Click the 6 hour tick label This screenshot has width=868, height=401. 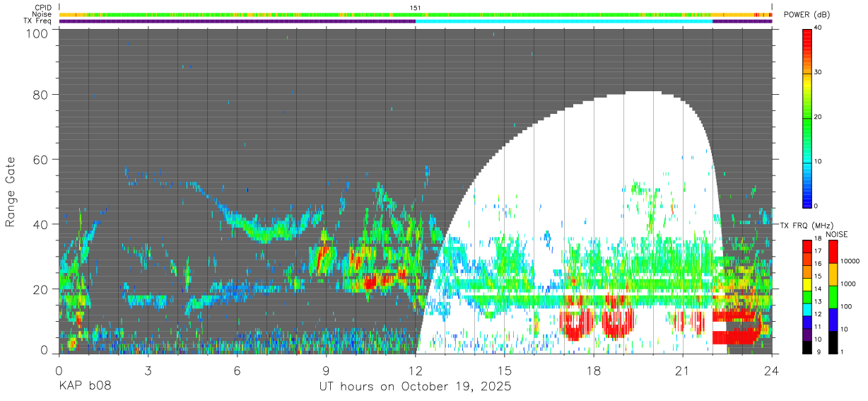(x=237, y=371)
